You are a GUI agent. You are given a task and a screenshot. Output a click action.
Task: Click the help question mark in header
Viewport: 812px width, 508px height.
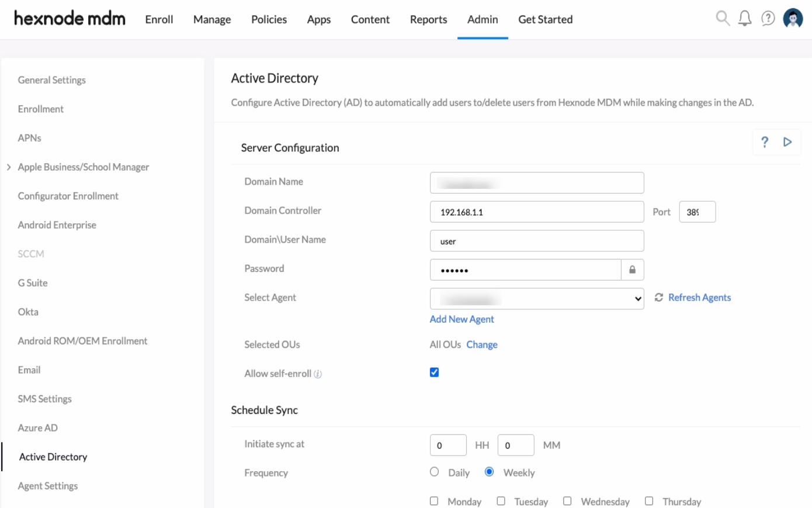coord(768,19)
